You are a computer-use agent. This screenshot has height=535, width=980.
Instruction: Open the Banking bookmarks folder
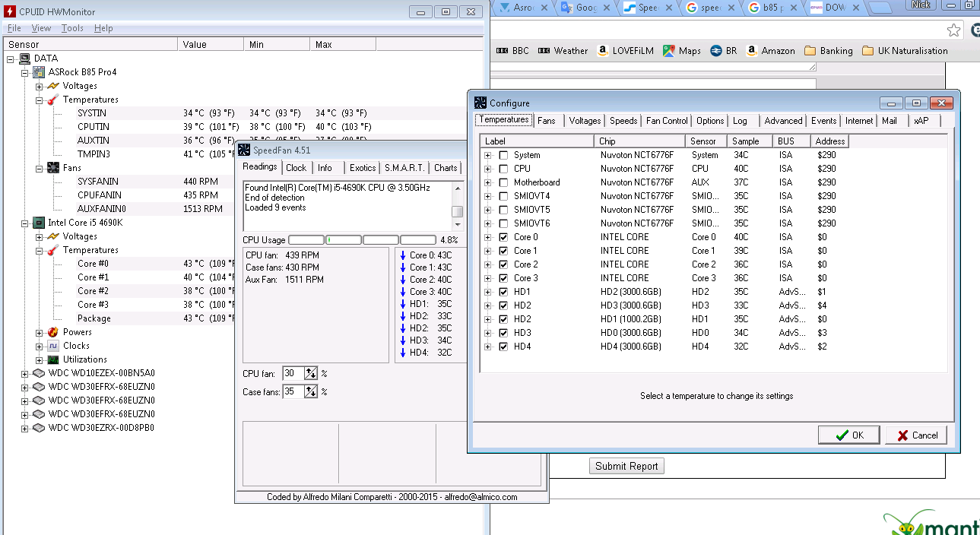828,51
